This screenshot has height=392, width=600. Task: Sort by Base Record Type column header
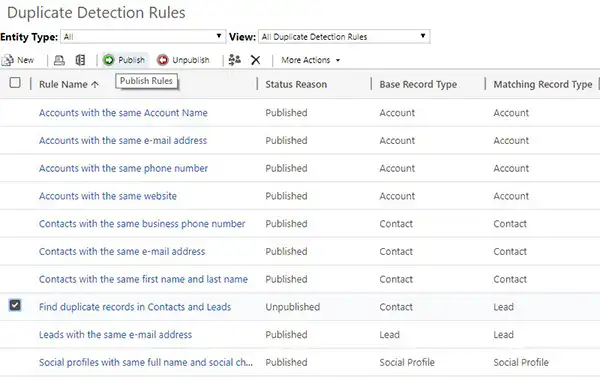[x=418, y=84]
